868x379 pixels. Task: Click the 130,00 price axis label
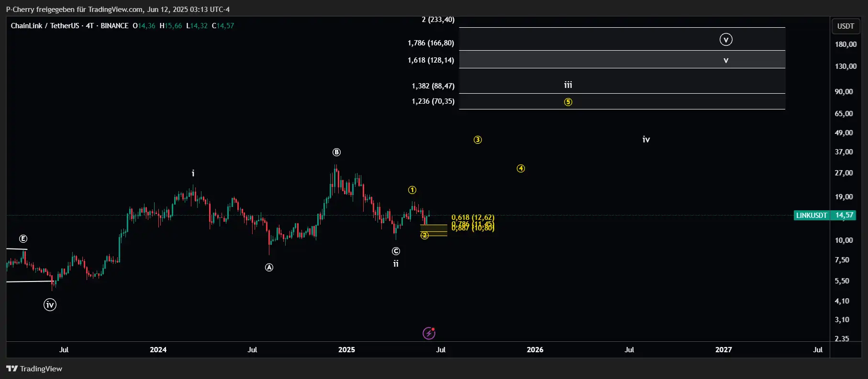click(x=846, y=66)
